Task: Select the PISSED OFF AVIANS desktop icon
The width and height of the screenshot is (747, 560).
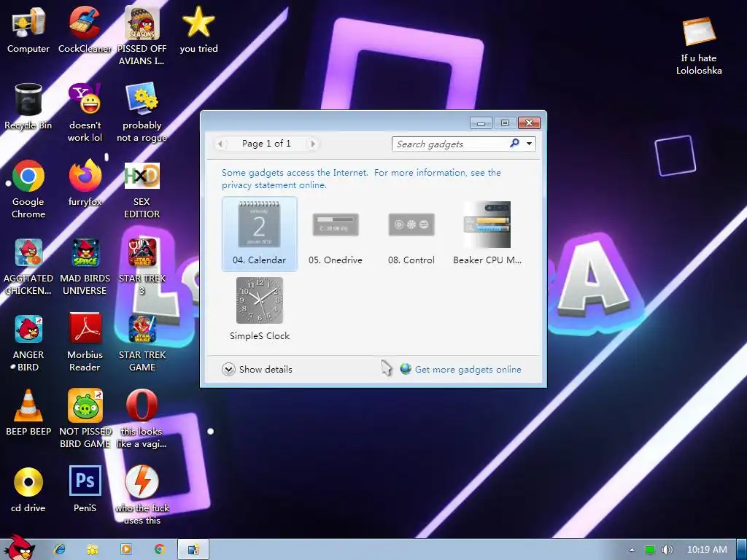Action: 142,36
